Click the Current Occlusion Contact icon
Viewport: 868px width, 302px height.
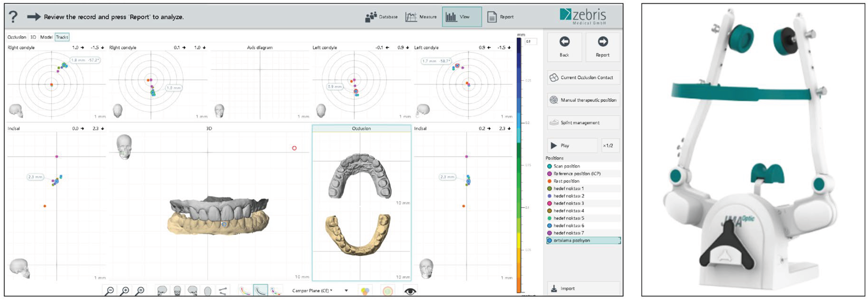pyautogui.click(x=554, y=77)
